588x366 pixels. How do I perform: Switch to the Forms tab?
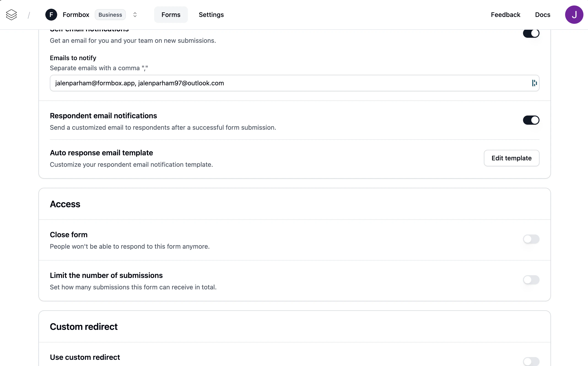[x=171, y=15]
